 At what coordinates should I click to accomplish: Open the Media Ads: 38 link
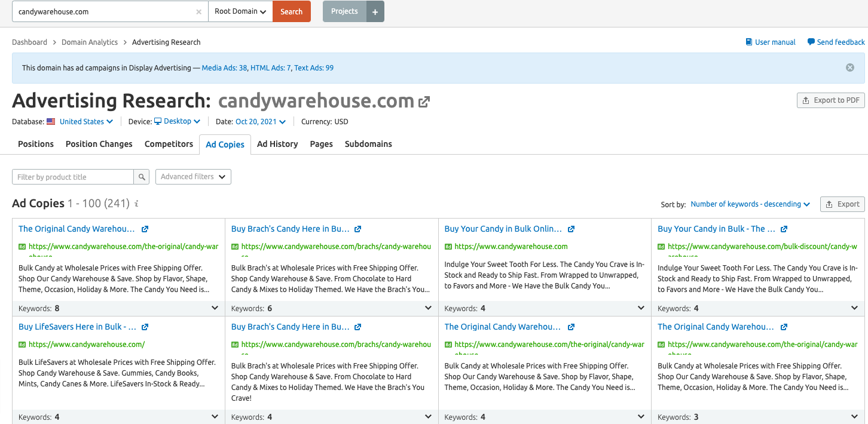(x=224, y=68)
